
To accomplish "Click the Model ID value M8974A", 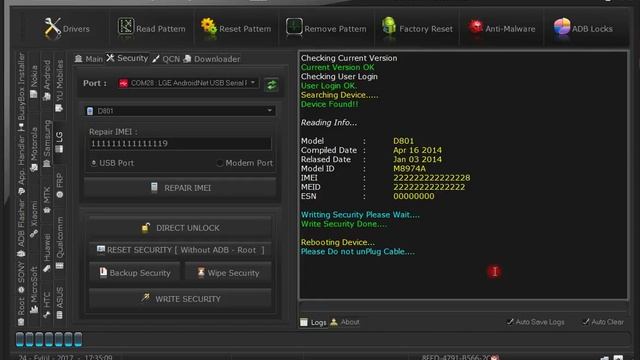I will coord(409,168).
